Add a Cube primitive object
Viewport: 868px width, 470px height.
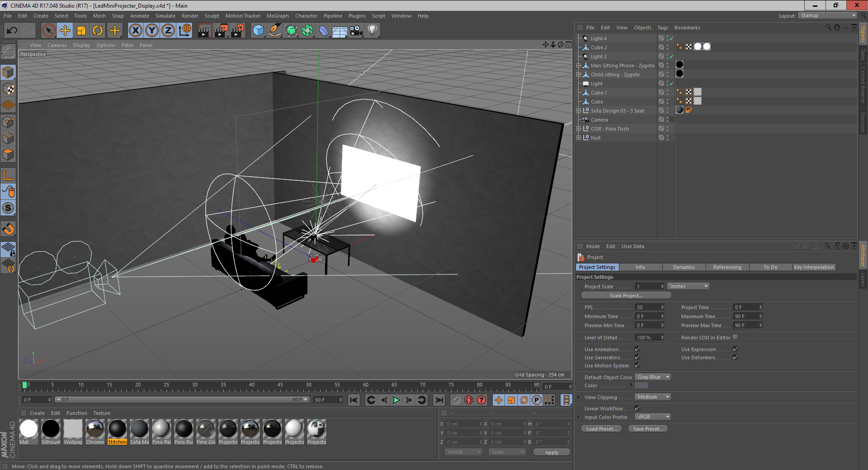258,31
